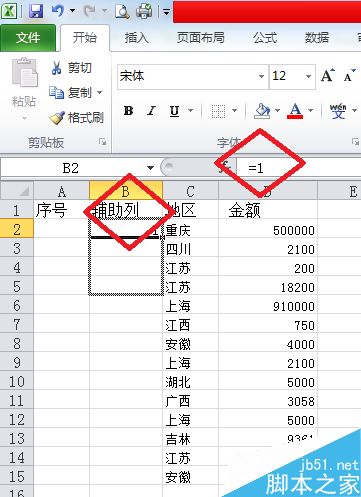The image size is (361, 497).
Task: Open the 公式 (Formulas) tab
Action: click(265, 38)
